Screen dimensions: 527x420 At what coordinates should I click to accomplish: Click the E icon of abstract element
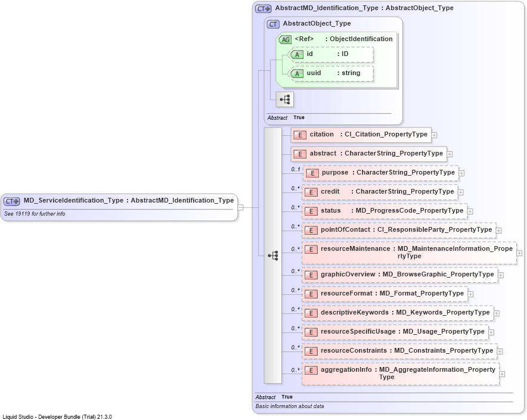(x=300, y=154)
